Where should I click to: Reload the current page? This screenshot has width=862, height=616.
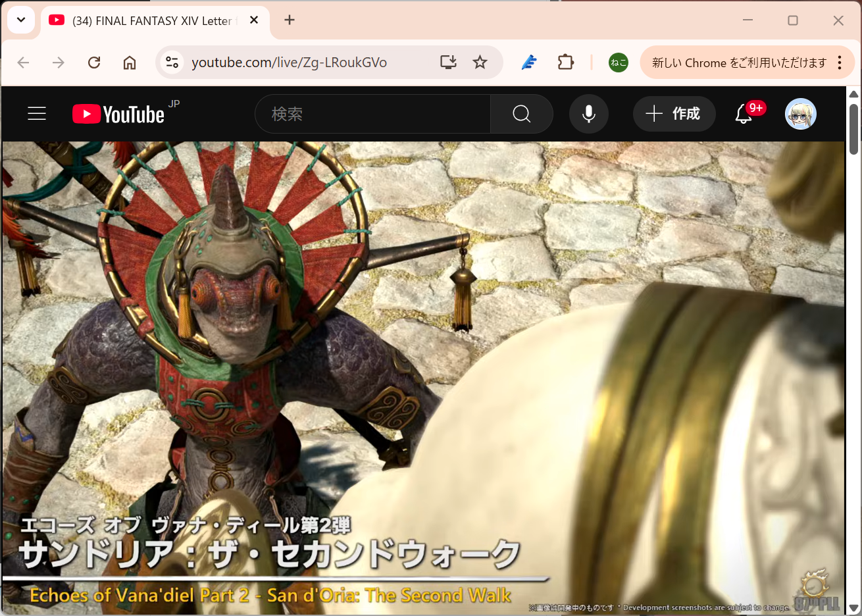[x=94, y=63]
